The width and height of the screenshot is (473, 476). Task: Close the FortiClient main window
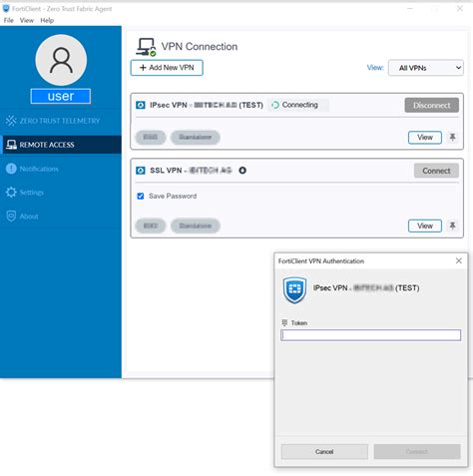tap(460, 9)
